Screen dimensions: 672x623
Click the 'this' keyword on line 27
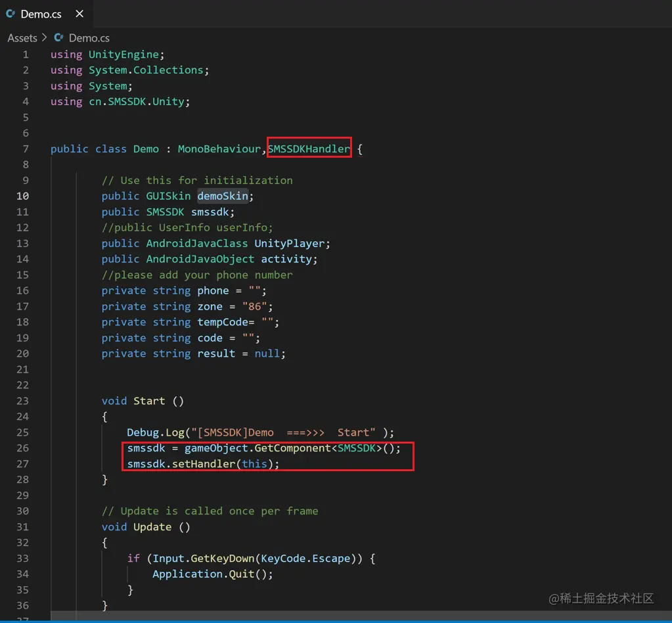click(255, 464)
